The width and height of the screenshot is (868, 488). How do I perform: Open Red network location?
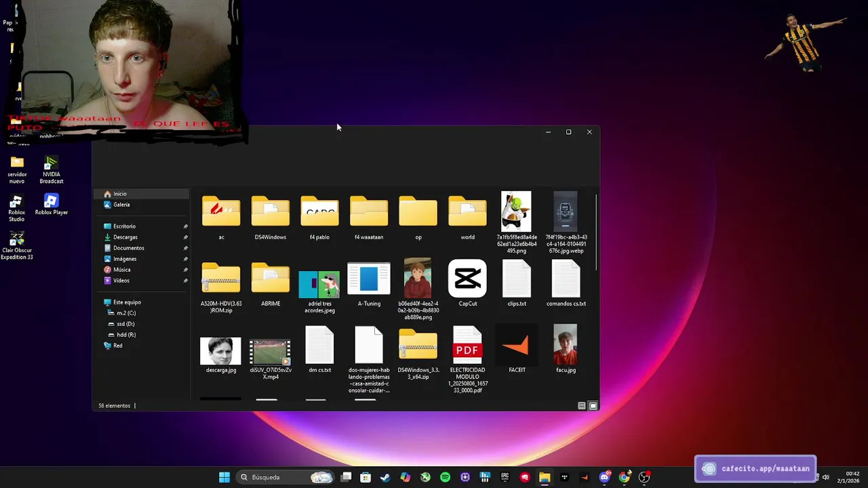pyautogui.click(x=141, y=346)
